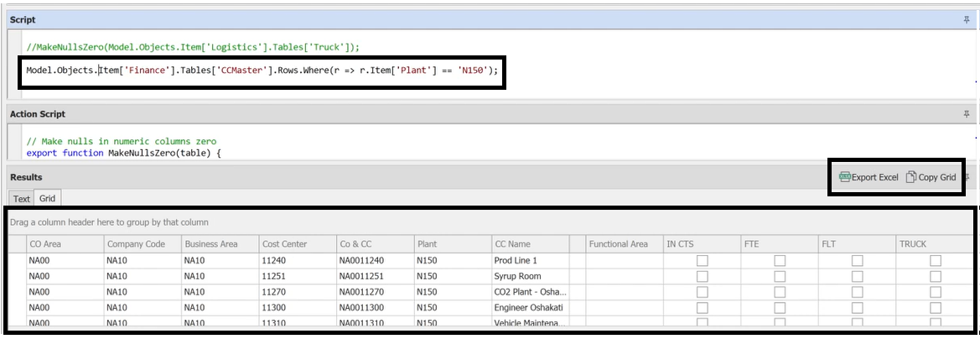Viewport: 980px width, 339px height.
Task: Select the cell containing NA0011251
Action: 361,276
